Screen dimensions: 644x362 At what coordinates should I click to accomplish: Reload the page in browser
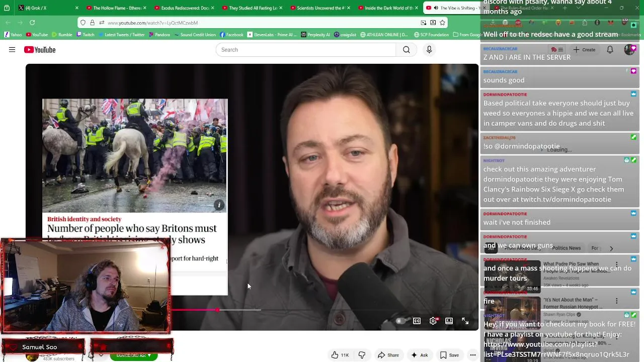coord(32,23)
